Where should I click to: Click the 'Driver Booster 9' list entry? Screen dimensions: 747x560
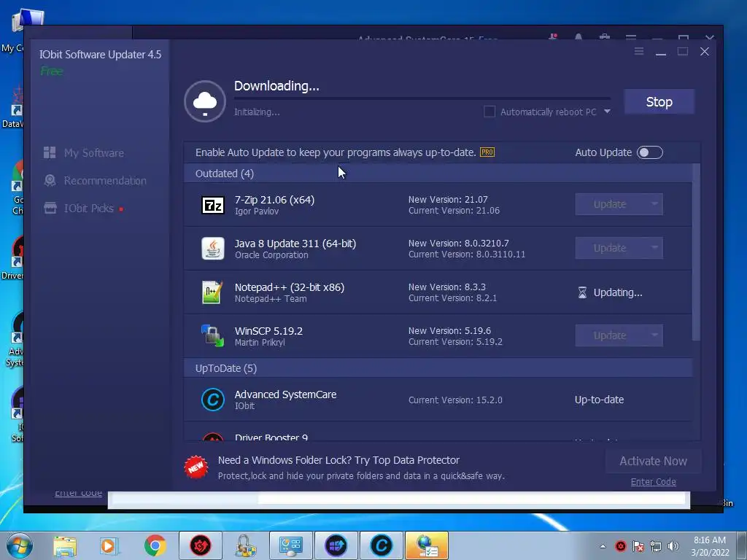271,437
